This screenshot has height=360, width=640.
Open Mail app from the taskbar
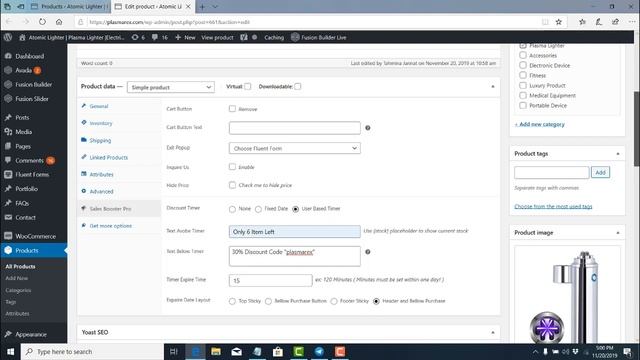coord(236,351)
